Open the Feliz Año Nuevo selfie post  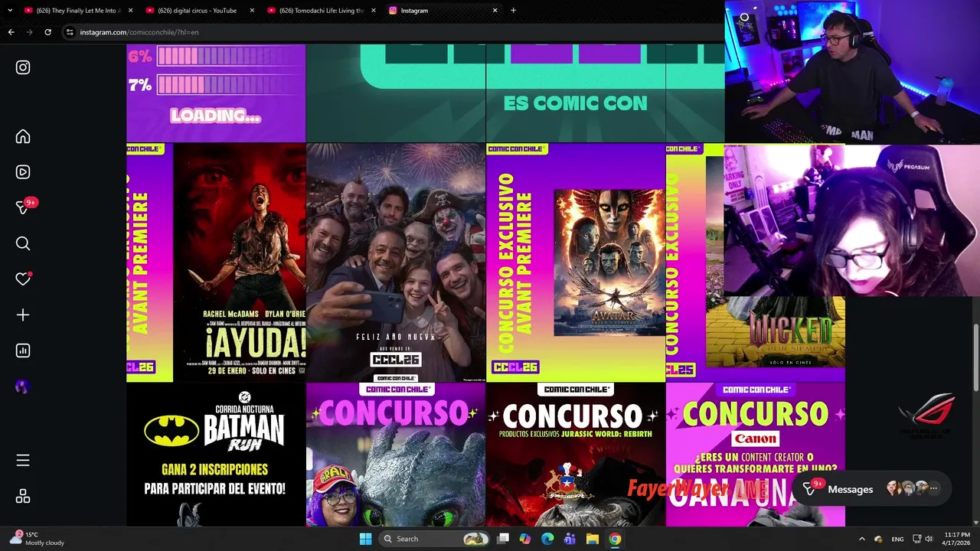(x=396, y=262)
